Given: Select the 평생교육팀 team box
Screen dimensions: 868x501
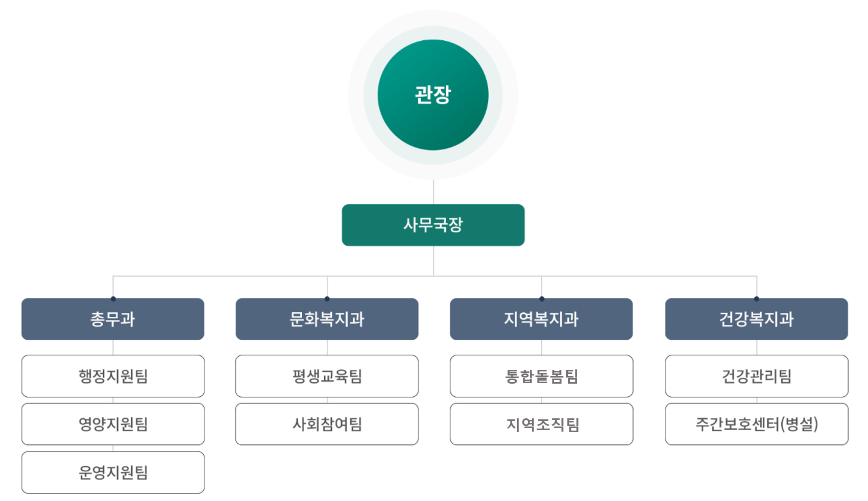Looking at the screenshot, I should 327,377.
